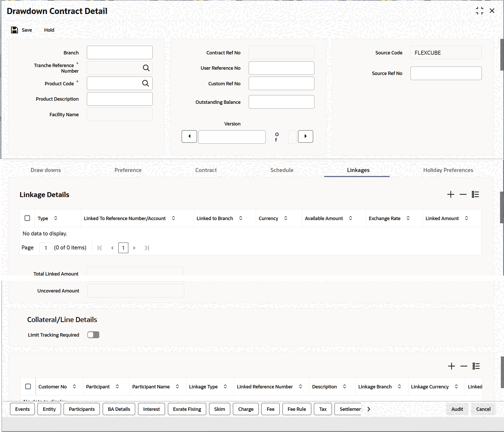Open single view for Collateral/Line table
504x432 pixels.
(x=476, y=366)
